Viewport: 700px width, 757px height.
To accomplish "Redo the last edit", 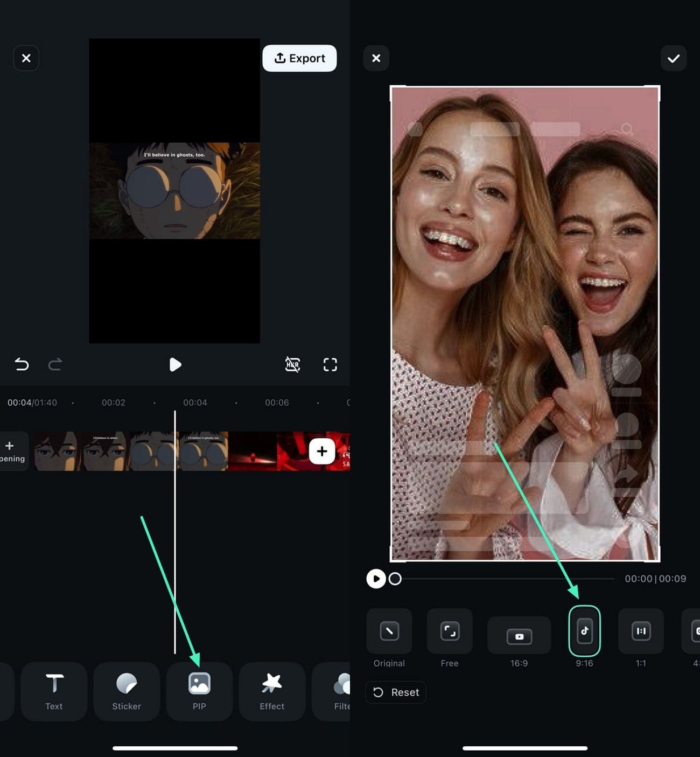I will point(55,365).
